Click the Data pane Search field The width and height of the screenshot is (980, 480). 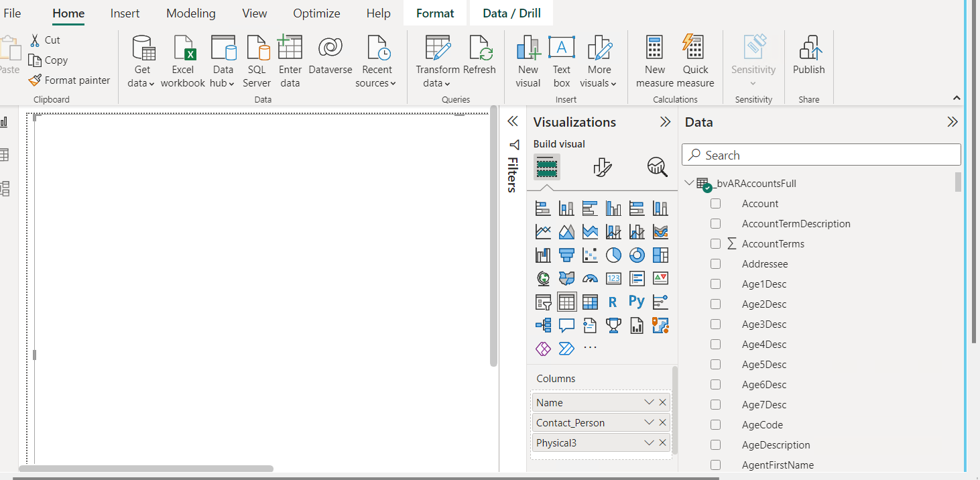tap(821, 155)
